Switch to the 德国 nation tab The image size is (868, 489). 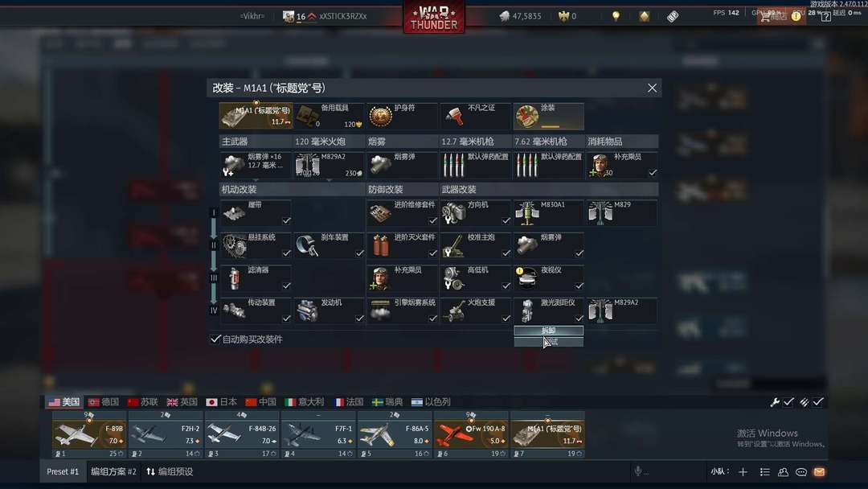tap(104, 402)
